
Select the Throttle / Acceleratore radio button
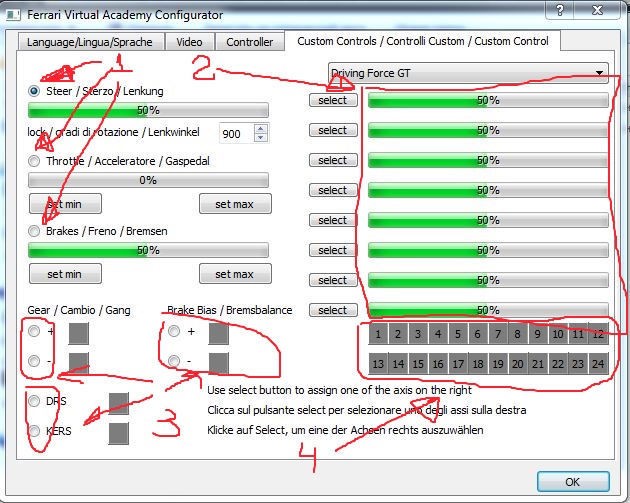click(x=36, y=161)
